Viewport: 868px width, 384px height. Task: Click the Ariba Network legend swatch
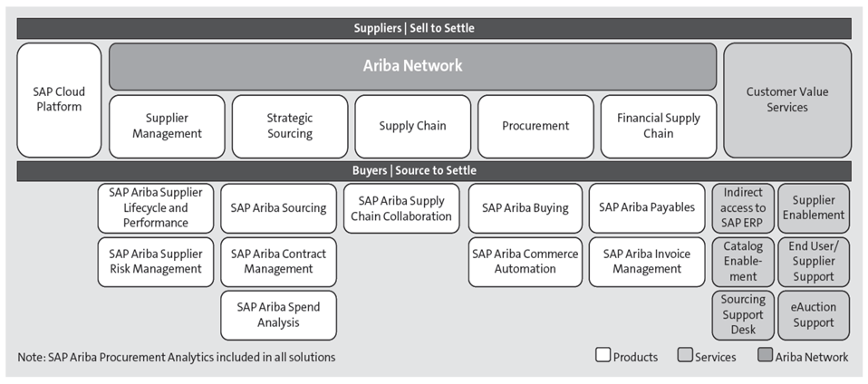tap(765, 356)
